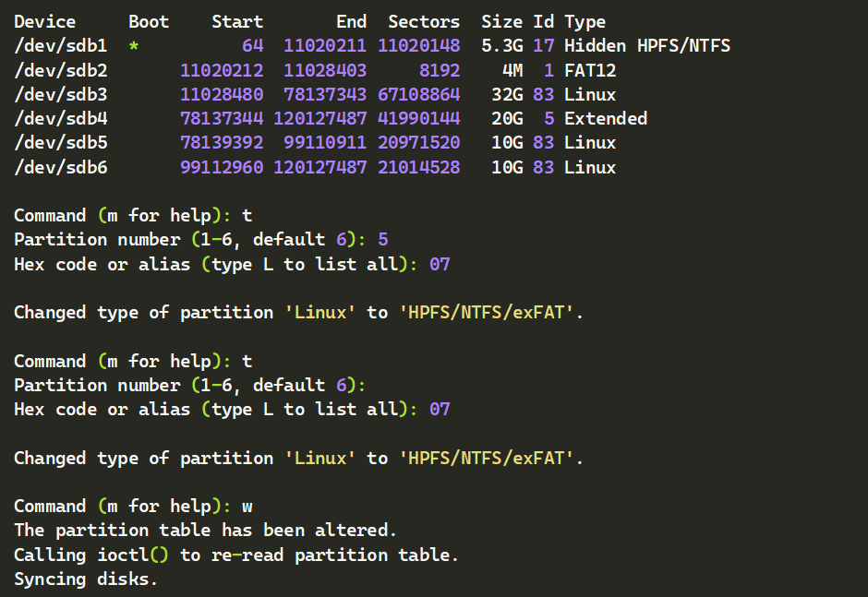Click the typed partition number 5

[382, 240]
